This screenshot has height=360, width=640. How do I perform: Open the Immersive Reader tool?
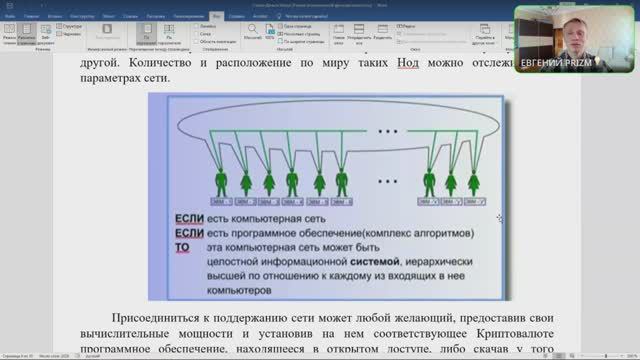(107, 32)
